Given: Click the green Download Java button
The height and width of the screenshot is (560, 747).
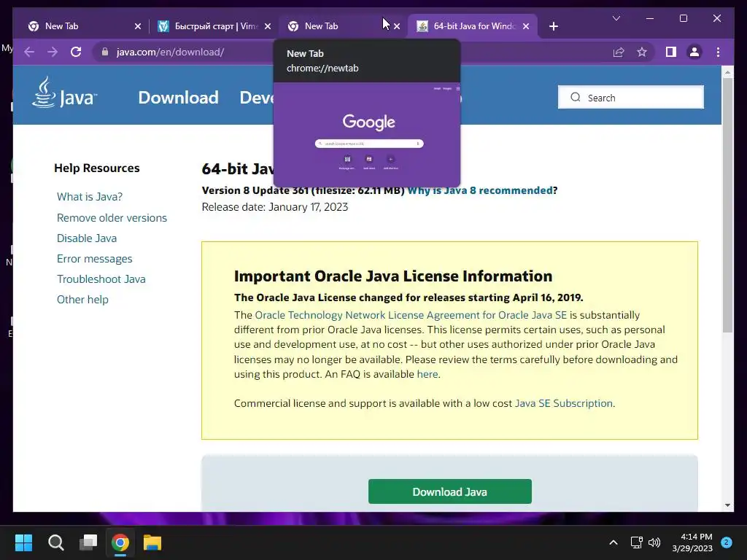Looking at the screenshot, I should pos(449,491).
